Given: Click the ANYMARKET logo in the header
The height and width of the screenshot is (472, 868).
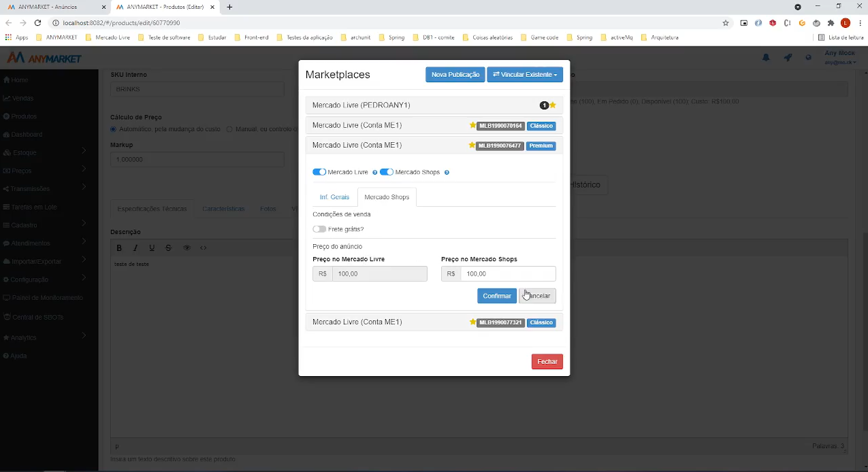Looking at the screenshot, I should tap(44, 58).
